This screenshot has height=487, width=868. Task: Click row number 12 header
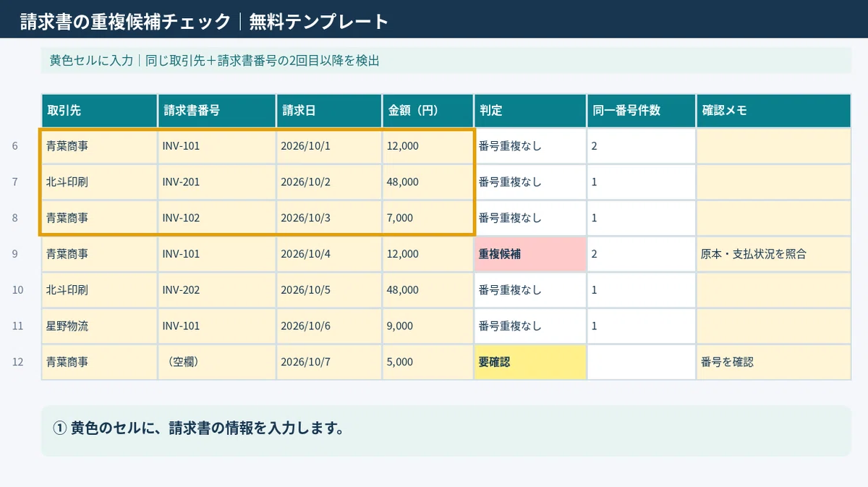pos(17,362)
